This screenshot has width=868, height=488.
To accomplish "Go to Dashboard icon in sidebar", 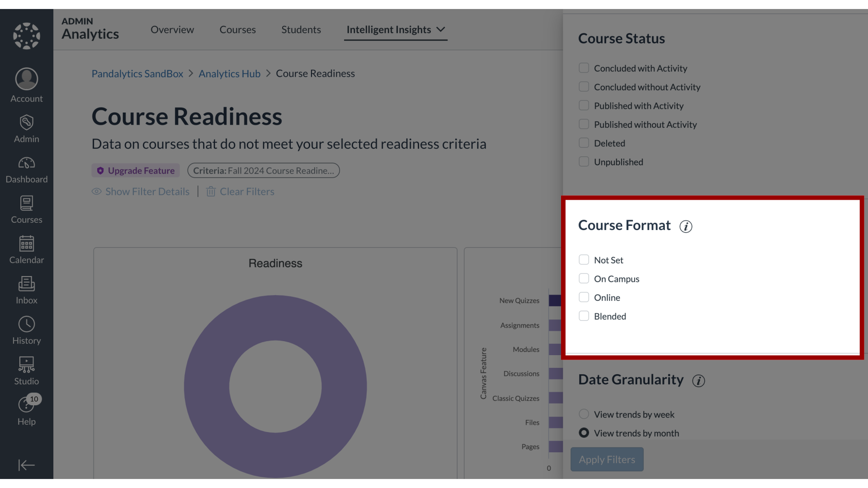I will 26,163.
